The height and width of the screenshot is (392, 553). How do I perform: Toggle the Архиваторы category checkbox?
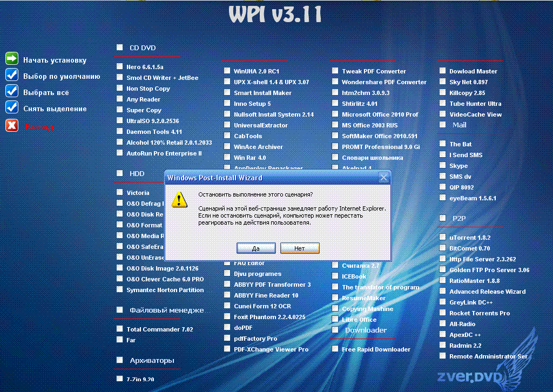(120, 360)
